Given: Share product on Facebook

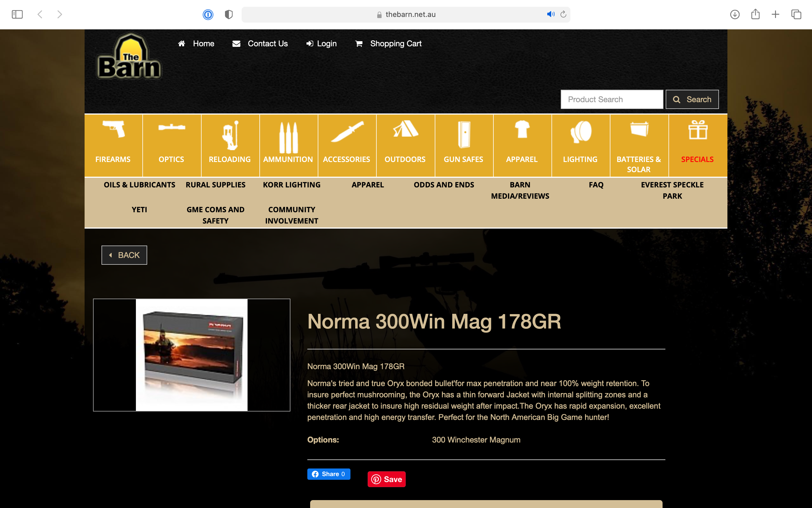Looking at the screenshot, I should point(329,474).
